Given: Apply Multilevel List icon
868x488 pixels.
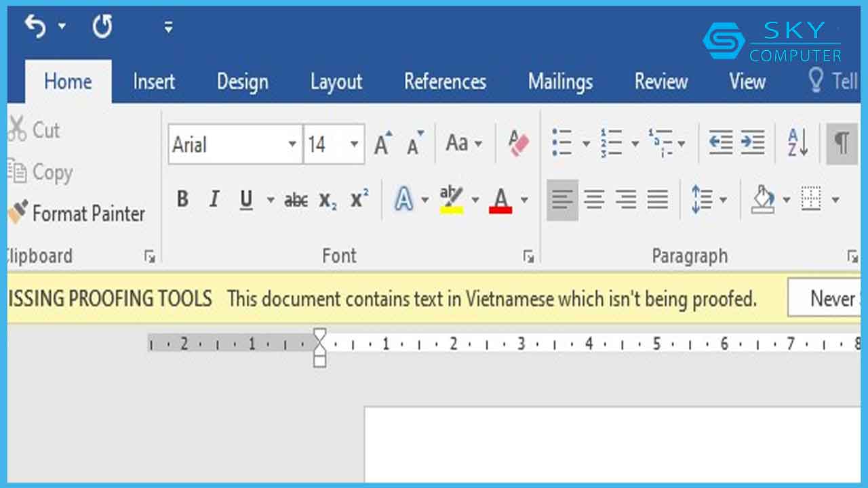Looking at the screenshot, I should coord(660,142).
